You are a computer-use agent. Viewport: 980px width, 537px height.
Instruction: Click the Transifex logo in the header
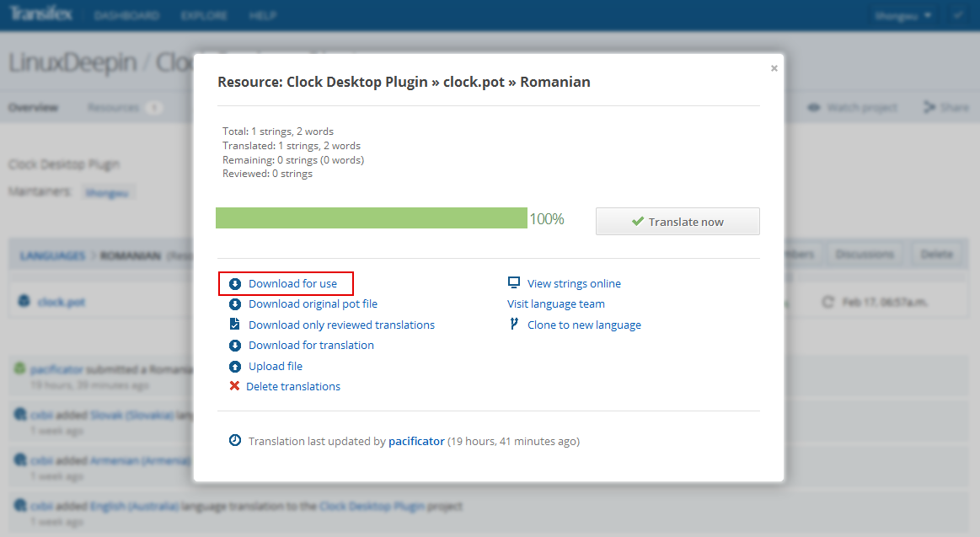40,13
